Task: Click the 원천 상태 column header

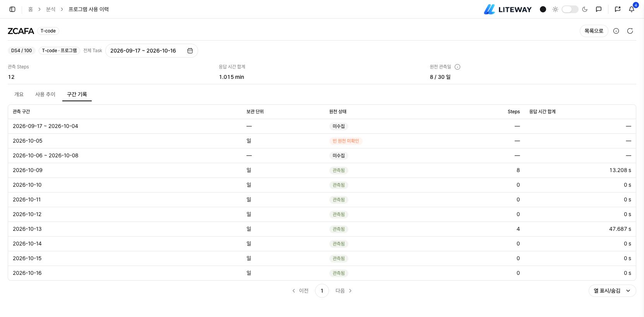Action: tap(338, 112)
